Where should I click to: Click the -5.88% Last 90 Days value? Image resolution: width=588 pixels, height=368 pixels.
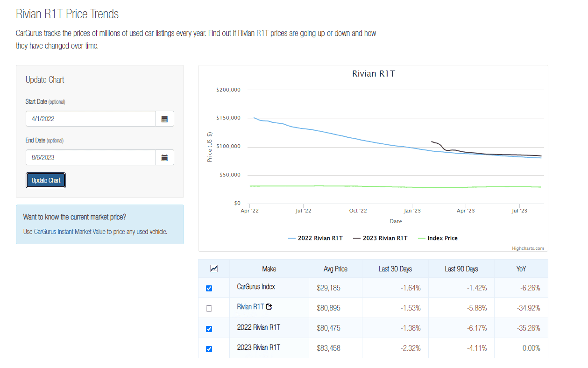[477, 308]
